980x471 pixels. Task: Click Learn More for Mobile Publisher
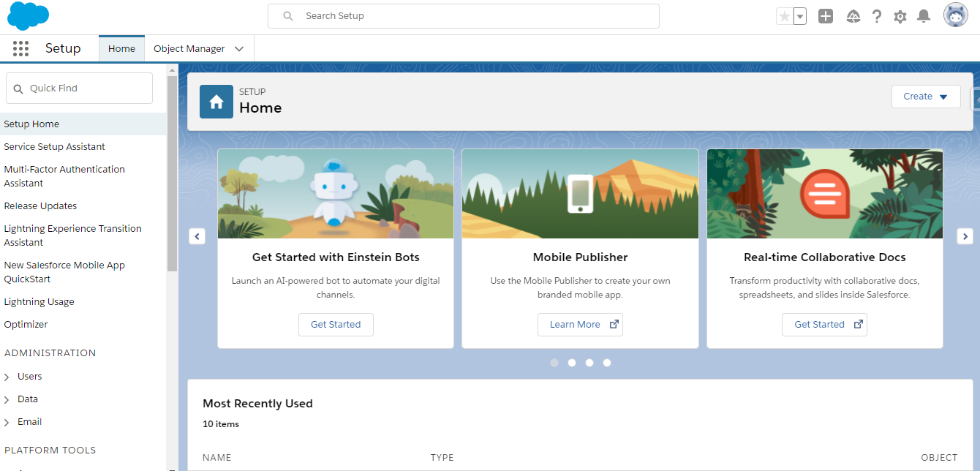580,325
